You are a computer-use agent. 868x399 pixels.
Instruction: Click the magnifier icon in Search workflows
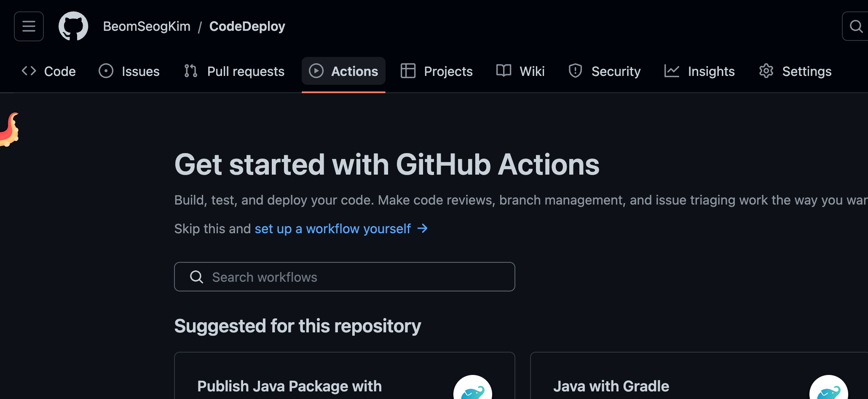pyautogui.click(x=197, y=277)
